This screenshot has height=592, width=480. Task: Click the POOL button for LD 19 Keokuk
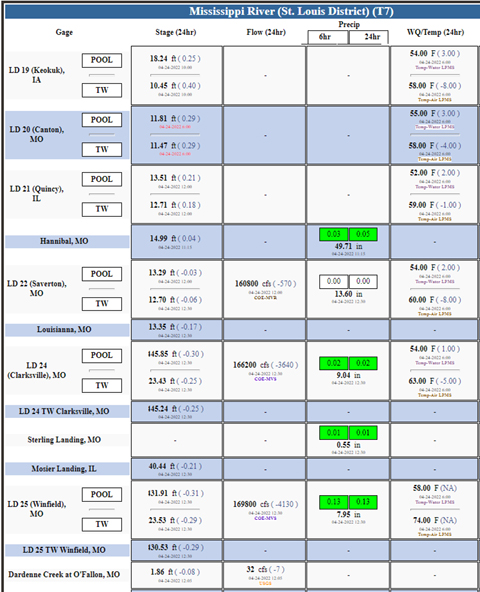[102, 60]
